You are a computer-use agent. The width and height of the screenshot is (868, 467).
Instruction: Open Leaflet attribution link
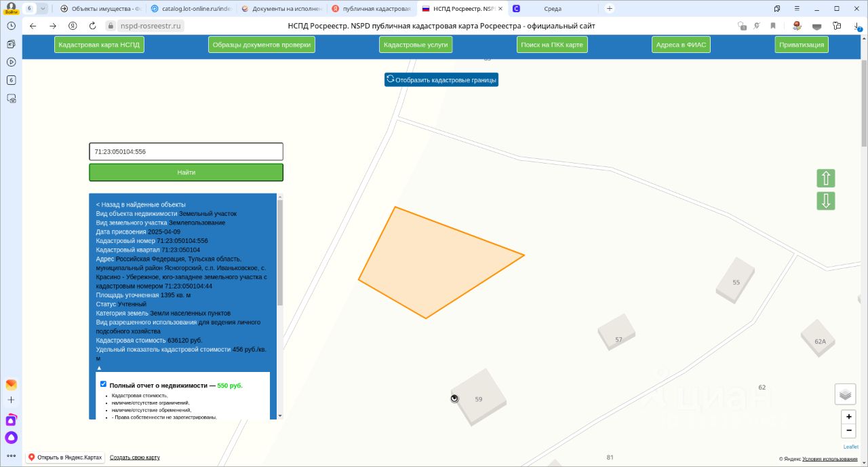pyautogui.click(x=850, y=447)
